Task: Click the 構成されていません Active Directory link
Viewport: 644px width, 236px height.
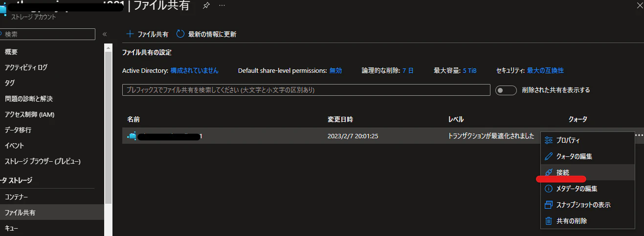Action: coord(195,70)
